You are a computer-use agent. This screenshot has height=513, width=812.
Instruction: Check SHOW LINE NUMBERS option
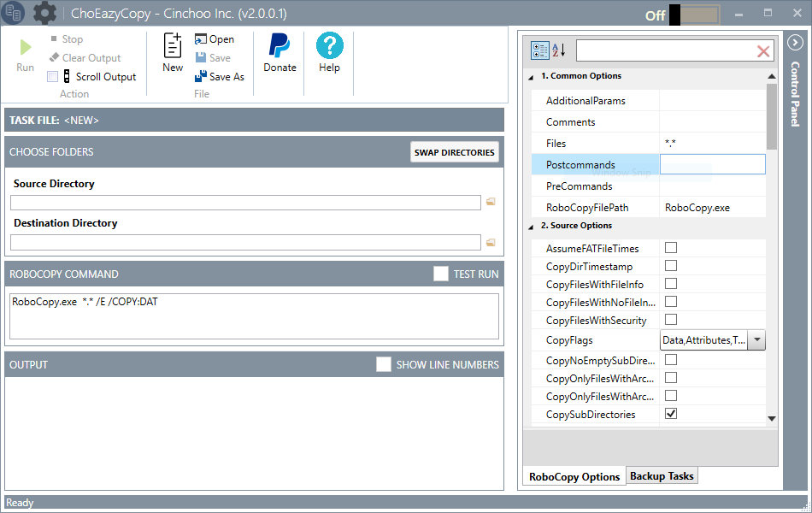[x=383, y=364]
